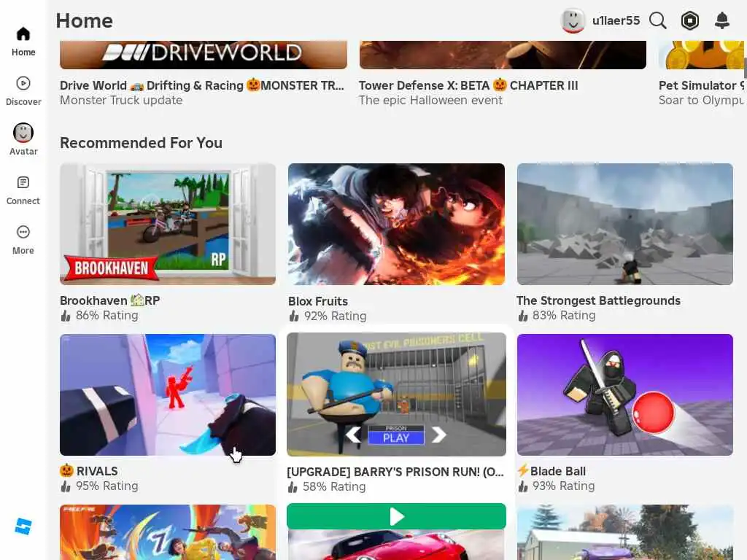Viewport: 747px width, 560px height.
Task: Click the Blade Ball title text
Action: 558,471
